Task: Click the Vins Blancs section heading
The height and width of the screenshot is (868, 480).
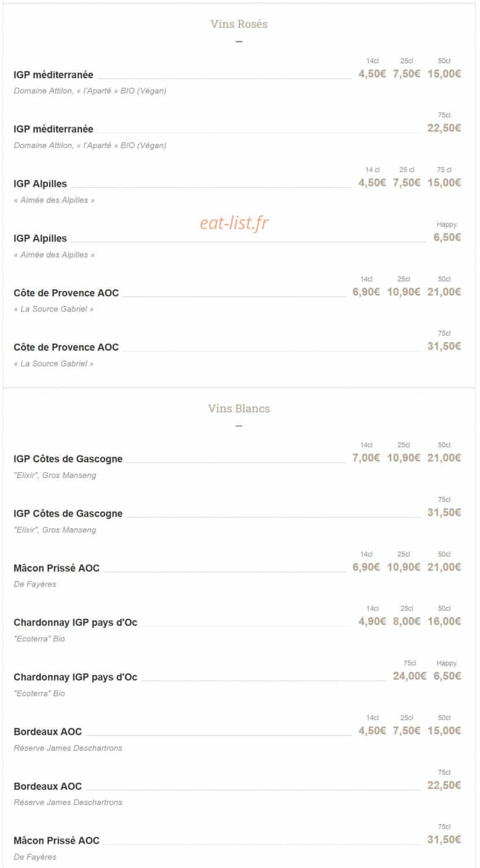Action: (239, 409)
